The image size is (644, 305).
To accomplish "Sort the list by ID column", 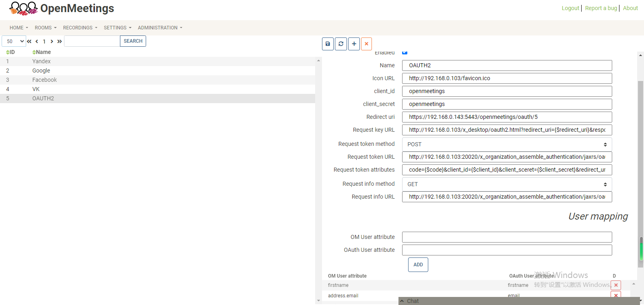I will coord(10,52).
